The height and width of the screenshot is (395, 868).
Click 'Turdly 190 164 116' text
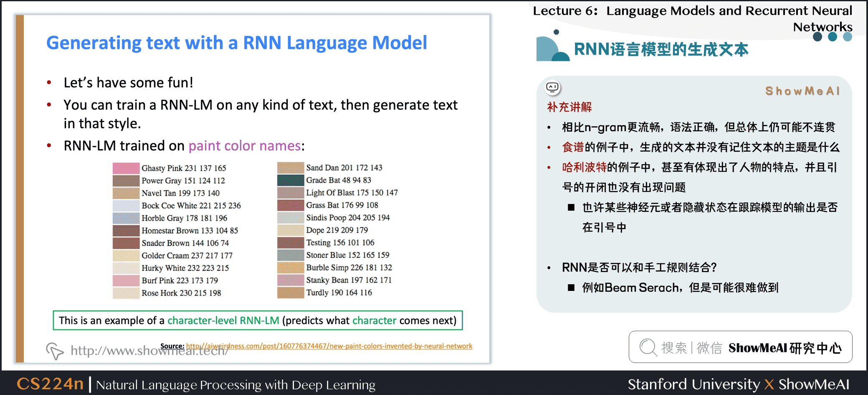339,293
